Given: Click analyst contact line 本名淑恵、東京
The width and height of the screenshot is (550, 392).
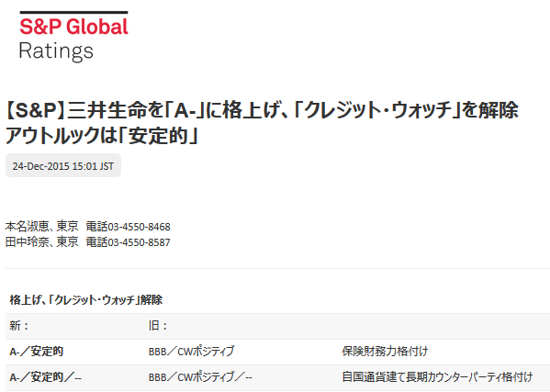Looking at the screenshot, I should click(x=88, y=227).
